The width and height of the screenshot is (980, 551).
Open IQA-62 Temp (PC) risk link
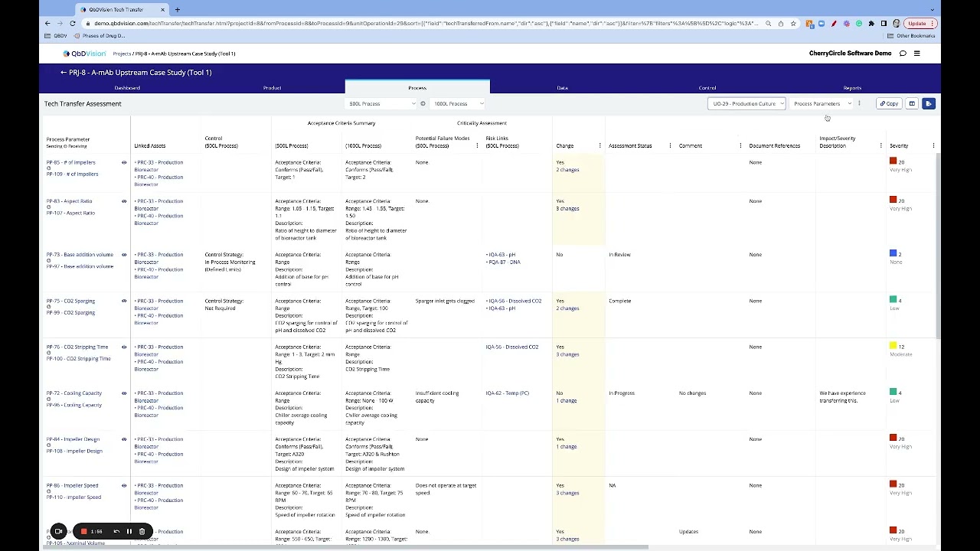point(507,393)
